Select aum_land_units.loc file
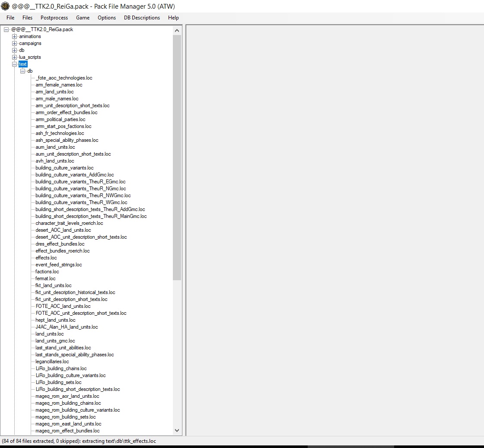The height and width of the screenshot is (448, 484). point(55,147)
